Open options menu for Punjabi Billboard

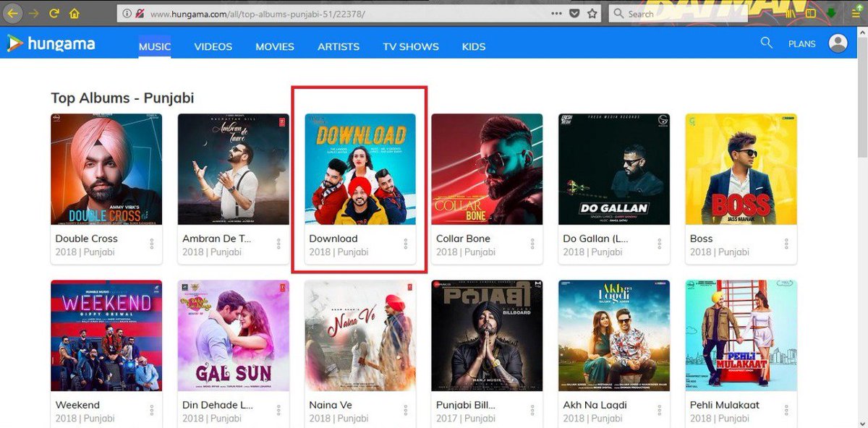pos(532,411)
